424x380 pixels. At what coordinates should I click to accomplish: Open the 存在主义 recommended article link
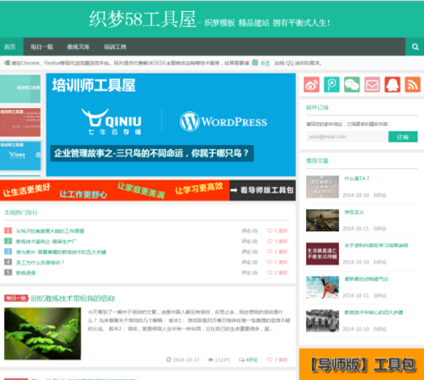point(354,212)
